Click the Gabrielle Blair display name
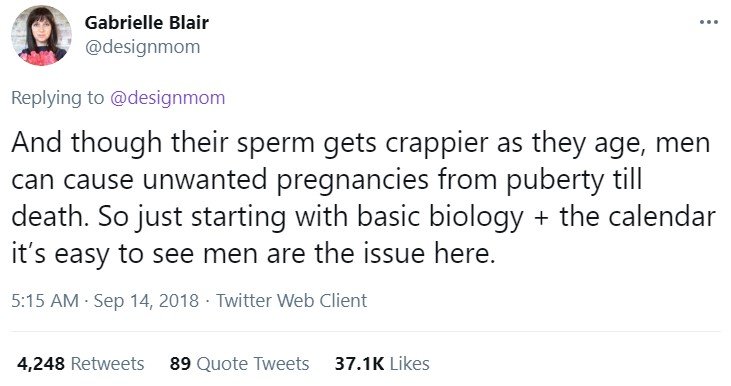The height and width of the screenshot is (386, 731). pos(147,22)
